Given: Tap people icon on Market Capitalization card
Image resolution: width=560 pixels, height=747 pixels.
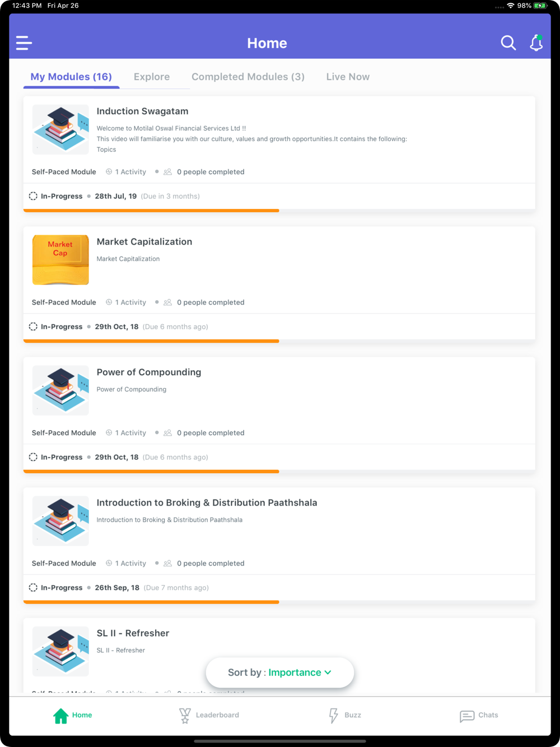Looking at the screenshot, I should (167, 302).
